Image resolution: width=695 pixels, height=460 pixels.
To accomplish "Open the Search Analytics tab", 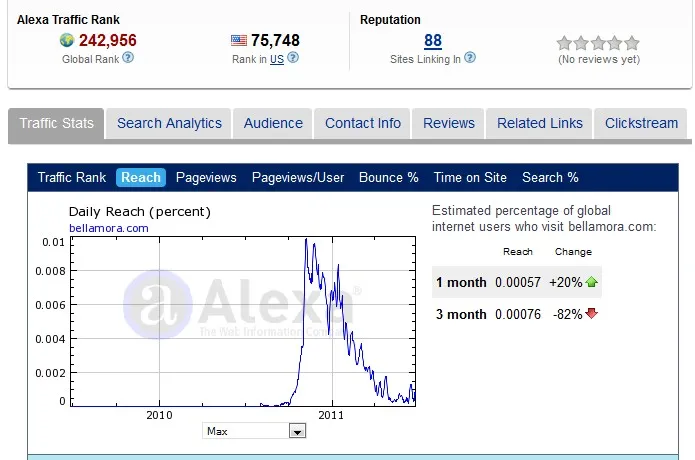I will point(169,123).
